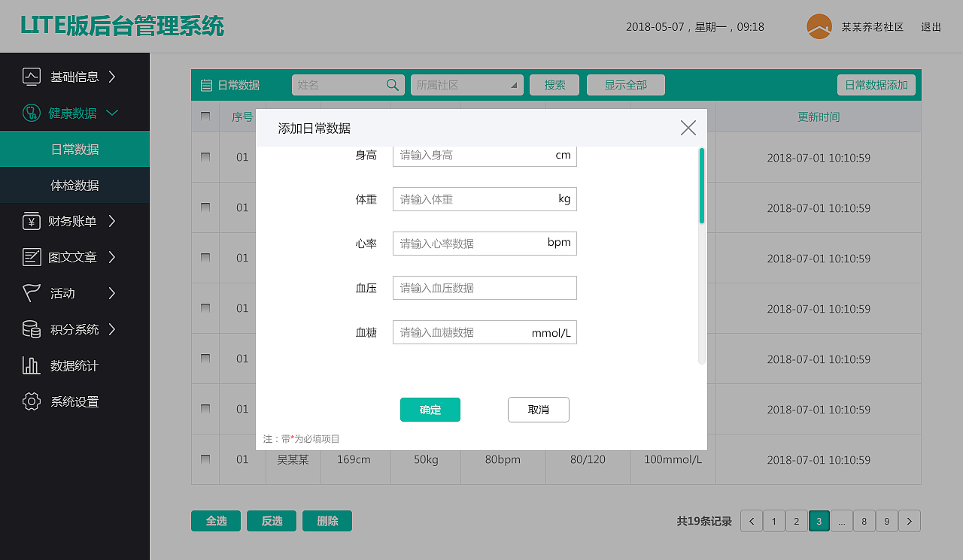963x560 pixels.
Task: Select the 日常数据 menu item
Action: click(75, 149)
